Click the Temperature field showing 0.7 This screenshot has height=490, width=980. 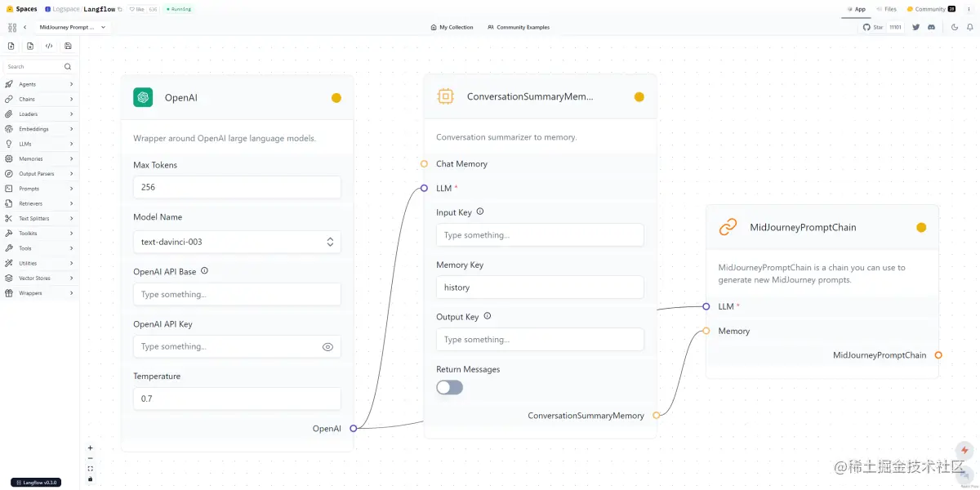coord(237,399)
